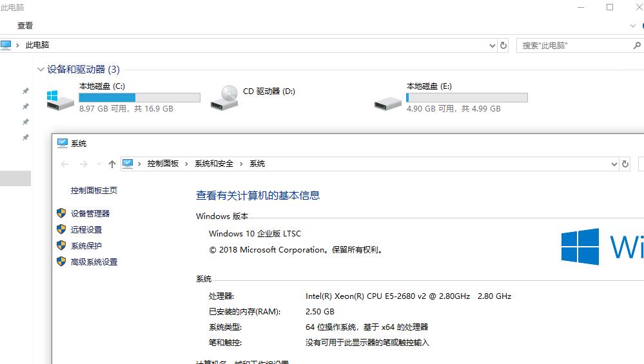
Task: Open the 查看 ribbon tab in This PC
Action: (24, 25)
